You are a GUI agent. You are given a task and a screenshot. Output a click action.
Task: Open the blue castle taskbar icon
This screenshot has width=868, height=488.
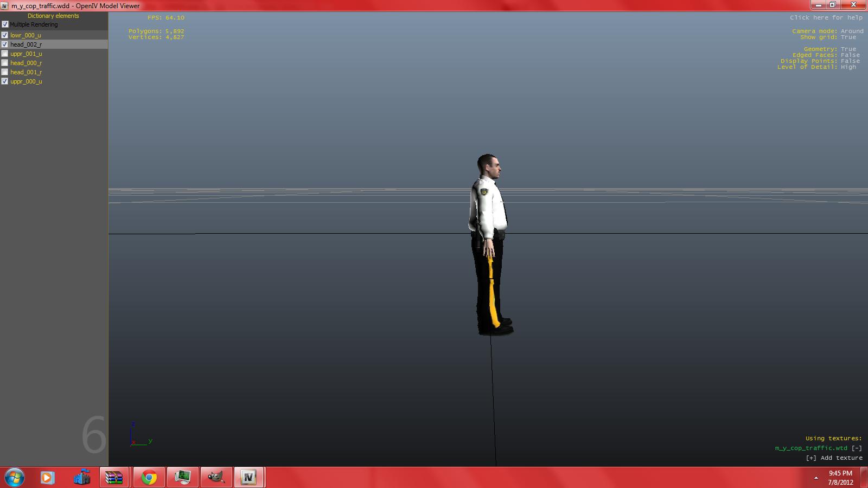[x=82, y=478]
